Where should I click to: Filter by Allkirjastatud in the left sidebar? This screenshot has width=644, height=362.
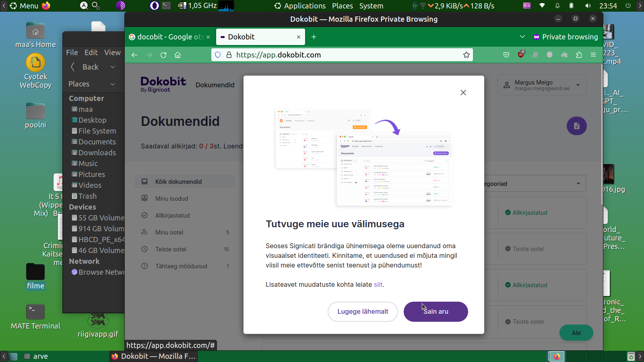pos(185,216)
